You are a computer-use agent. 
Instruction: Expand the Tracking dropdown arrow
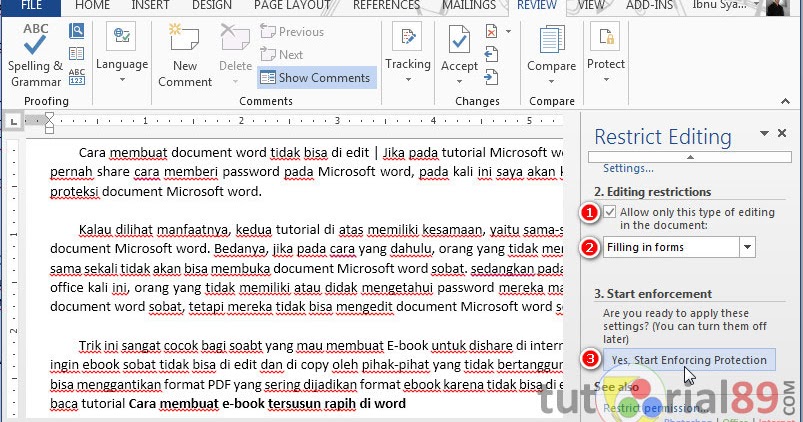408,80
